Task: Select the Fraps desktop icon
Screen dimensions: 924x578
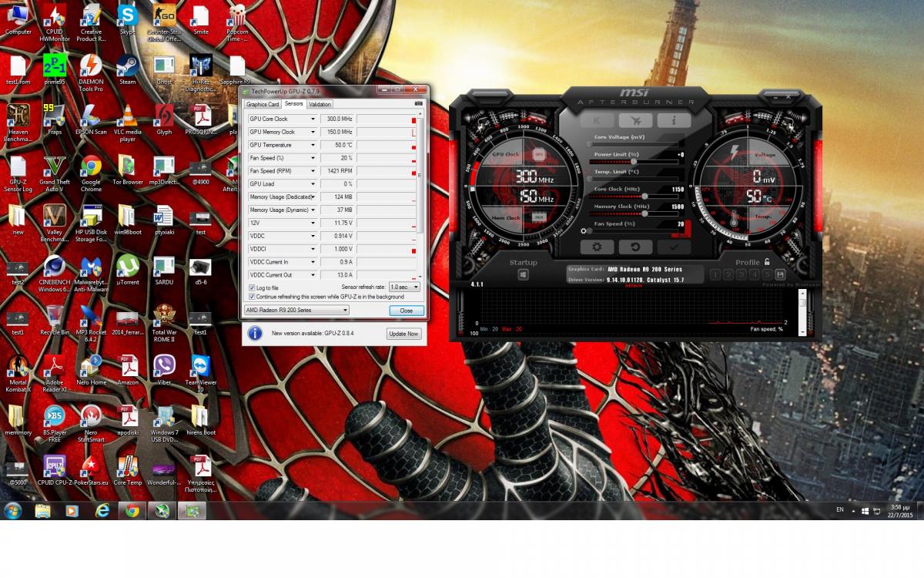Action: click(x=55, y=119)
